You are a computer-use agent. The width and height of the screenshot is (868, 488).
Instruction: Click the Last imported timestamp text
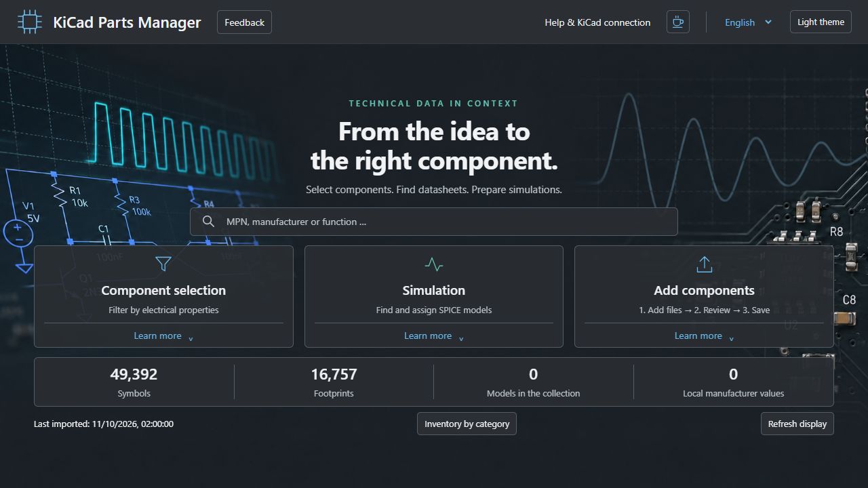(x=104, y=424)
